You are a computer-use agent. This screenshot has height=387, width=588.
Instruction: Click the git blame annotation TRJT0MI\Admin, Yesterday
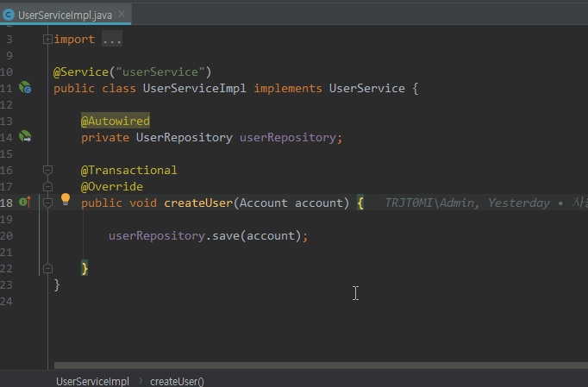467,203
